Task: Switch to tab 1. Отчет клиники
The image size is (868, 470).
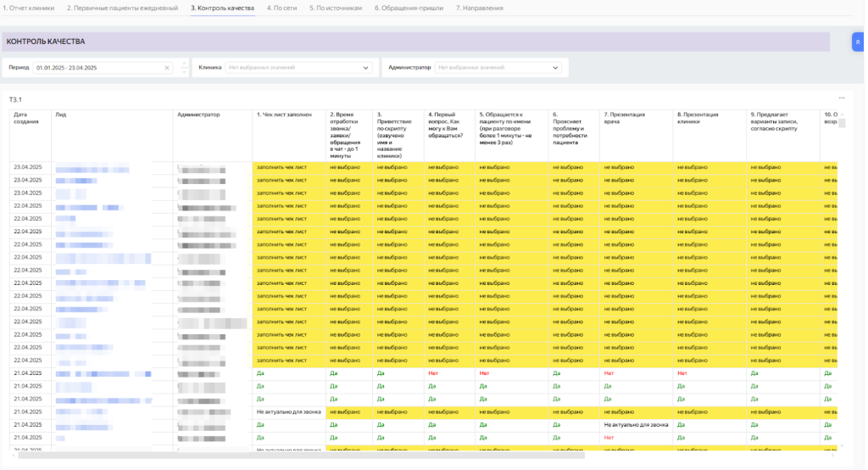Action: click(x=28, y=8)
